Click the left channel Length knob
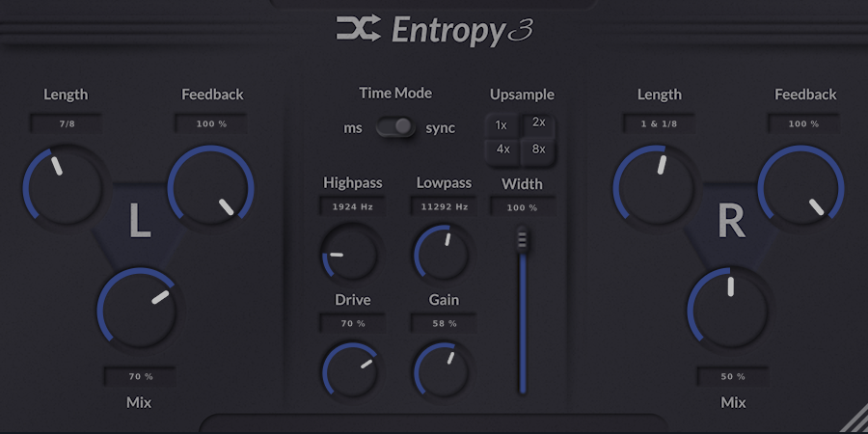The height and width of the screenshot is (434, 868). [64, 186]
